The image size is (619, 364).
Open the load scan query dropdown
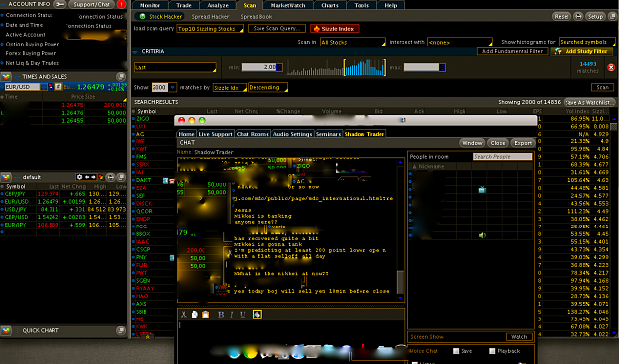pyautogui.click(x=210, y=29)
